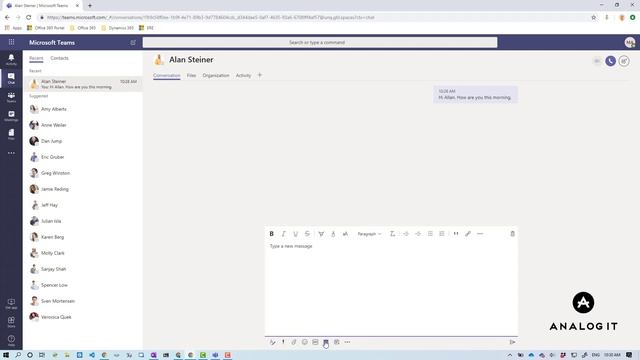Start a new chat with compose icon
The image size is (640, 360).
click(x=133, y=42)
